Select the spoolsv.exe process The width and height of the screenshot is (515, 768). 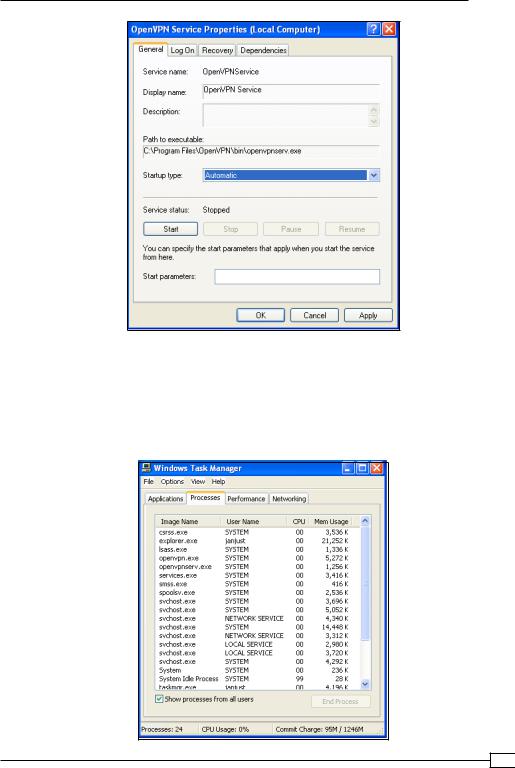257,593
